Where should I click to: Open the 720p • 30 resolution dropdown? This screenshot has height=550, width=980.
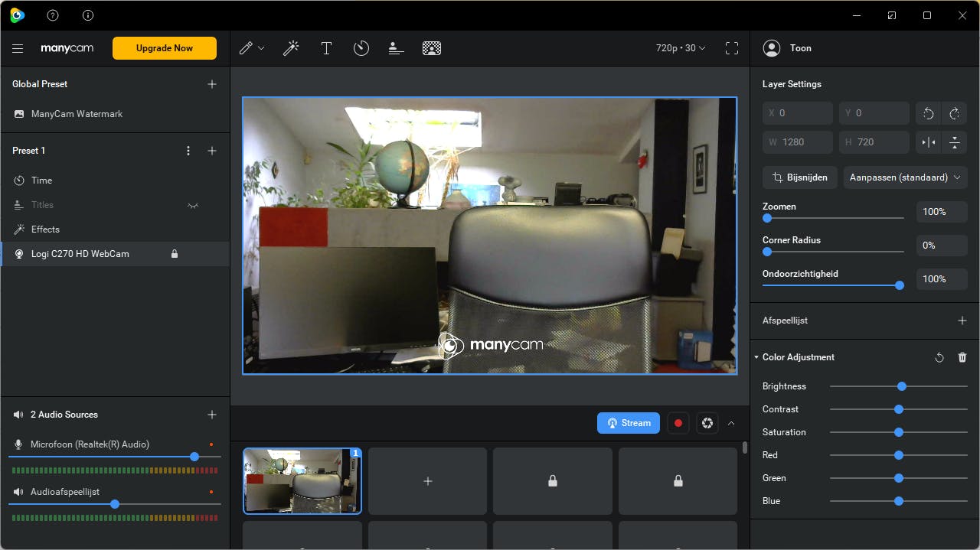681,48
